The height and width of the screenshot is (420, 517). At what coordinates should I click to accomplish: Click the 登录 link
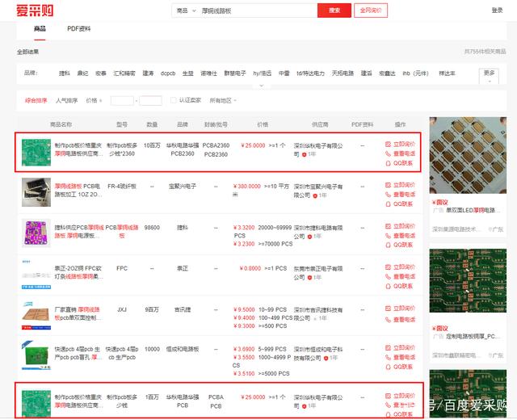(x=497, y=10)
